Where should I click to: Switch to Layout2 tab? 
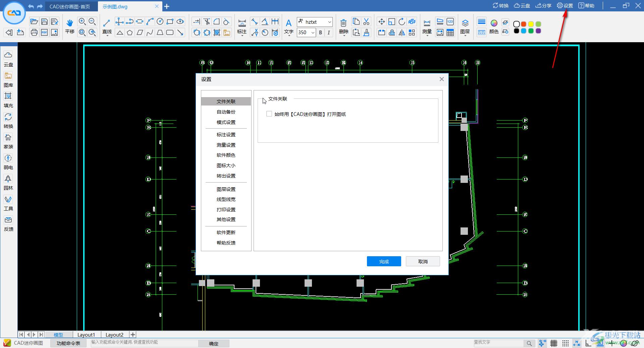pyautogui.click(x=114, y=335)
